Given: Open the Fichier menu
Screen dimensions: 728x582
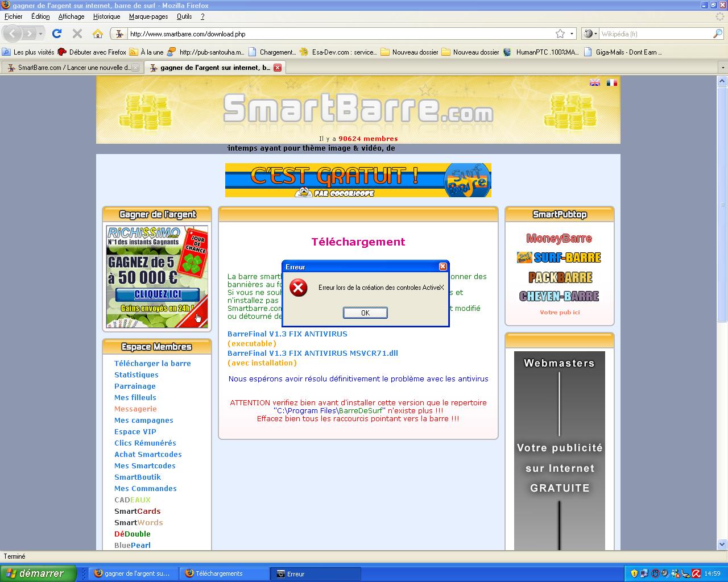Looking at the screenshot, I should pyautogui.click(x=14, y=16).
